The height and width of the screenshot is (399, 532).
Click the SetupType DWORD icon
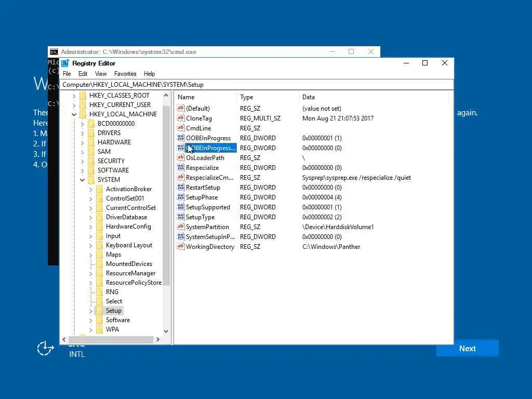pyautogui.click(x=180, y=217)
